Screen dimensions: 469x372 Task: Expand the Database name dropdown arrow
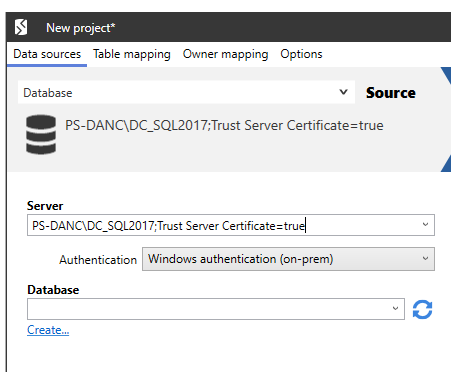coord(395,309)
